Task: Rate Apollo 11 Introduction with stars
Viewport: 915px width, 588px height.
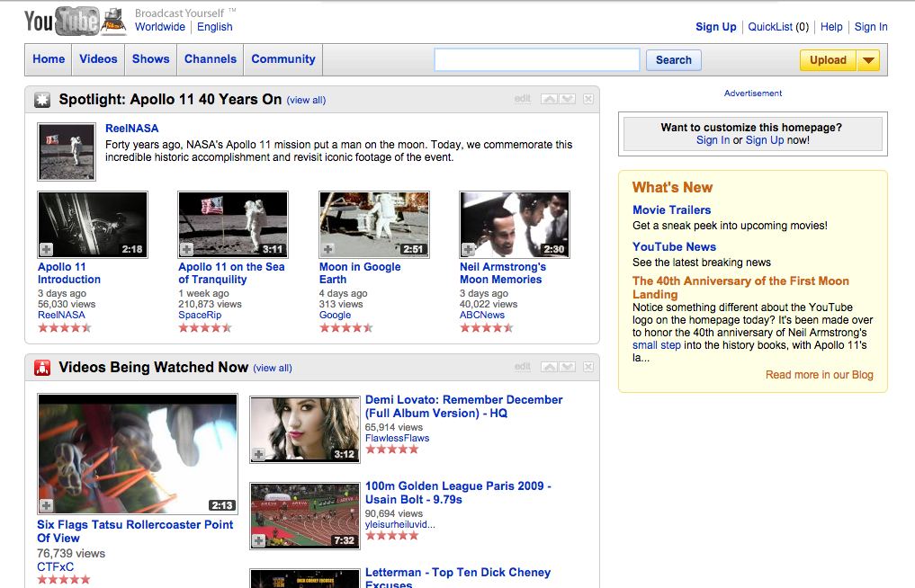Action: (65, 328)
